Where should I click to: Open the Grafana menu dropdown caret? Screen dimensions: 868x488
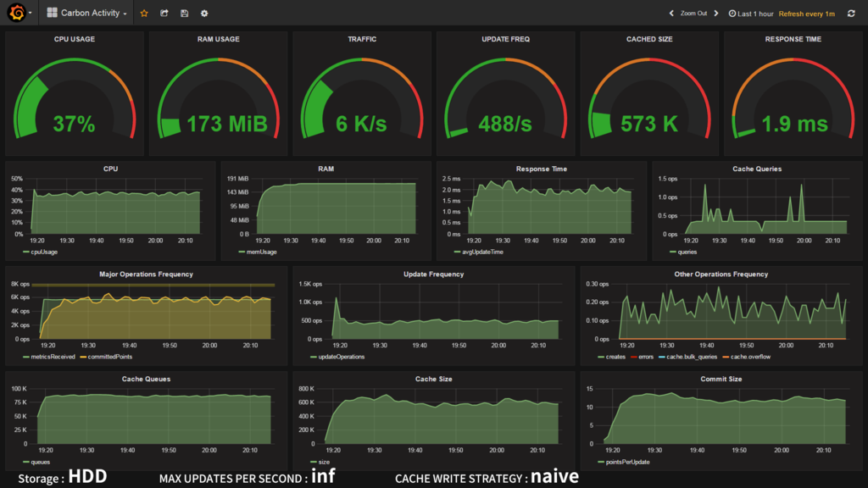tap(30, 13)
